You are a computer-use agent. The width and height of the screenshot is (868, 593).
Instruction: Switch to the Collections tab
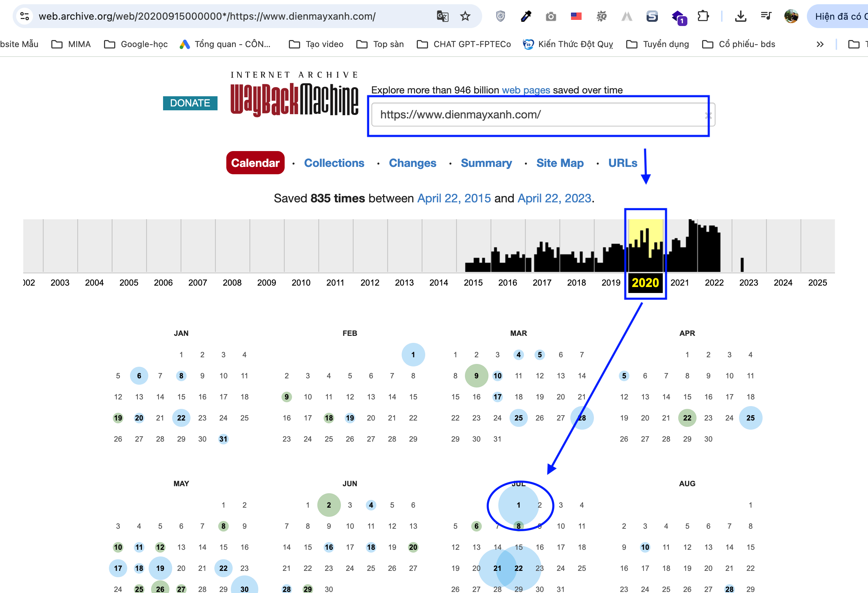(x=334, y=163)
